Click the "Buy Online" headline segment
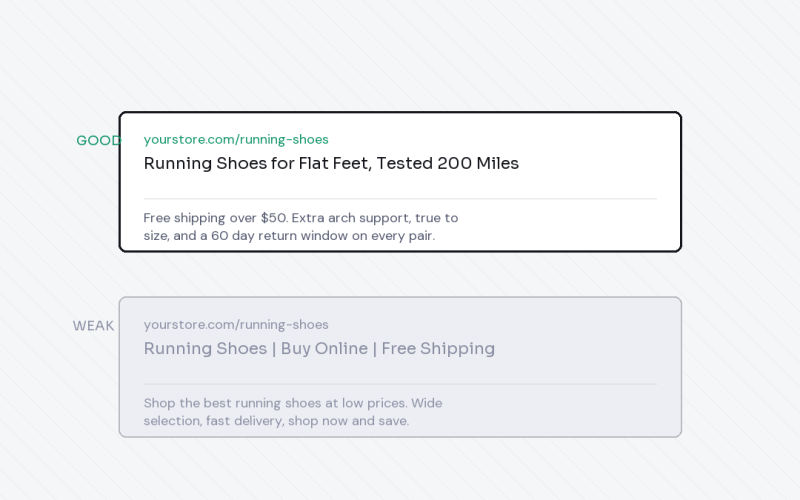 point(324,348)
